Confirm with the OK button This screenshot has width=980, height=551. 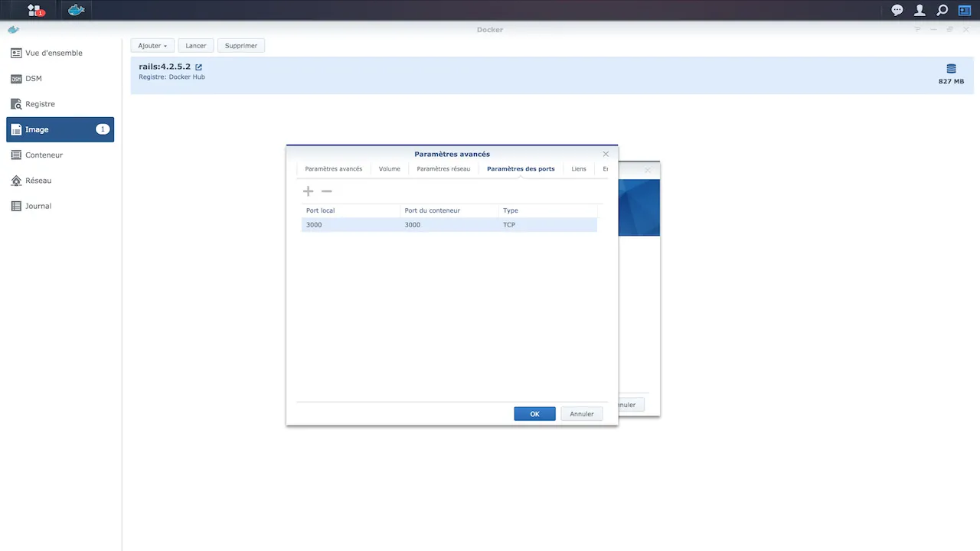pyautogui.click(x=534, y=414)
